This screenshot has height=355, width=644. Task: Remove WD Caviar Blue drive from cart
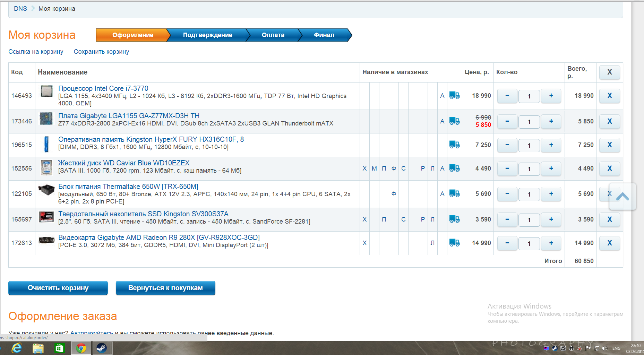click(609, 168)
